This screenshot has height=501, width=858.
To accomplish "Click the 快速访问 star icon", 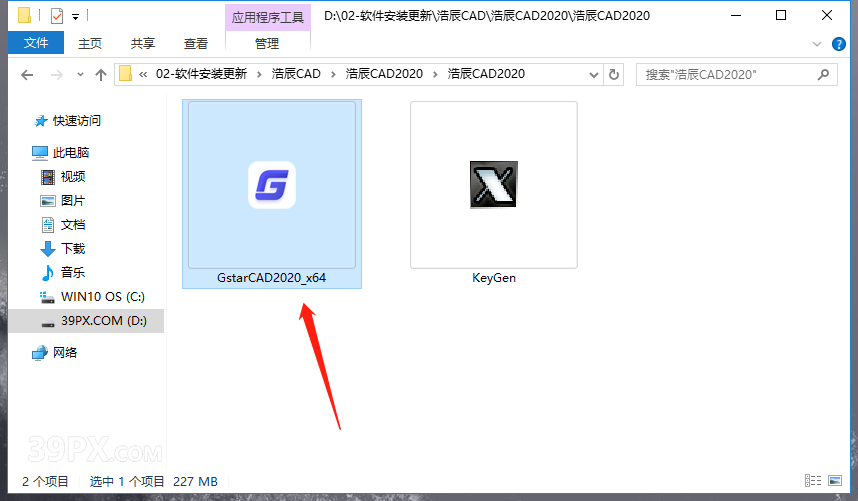I will (x=40, y=121).
